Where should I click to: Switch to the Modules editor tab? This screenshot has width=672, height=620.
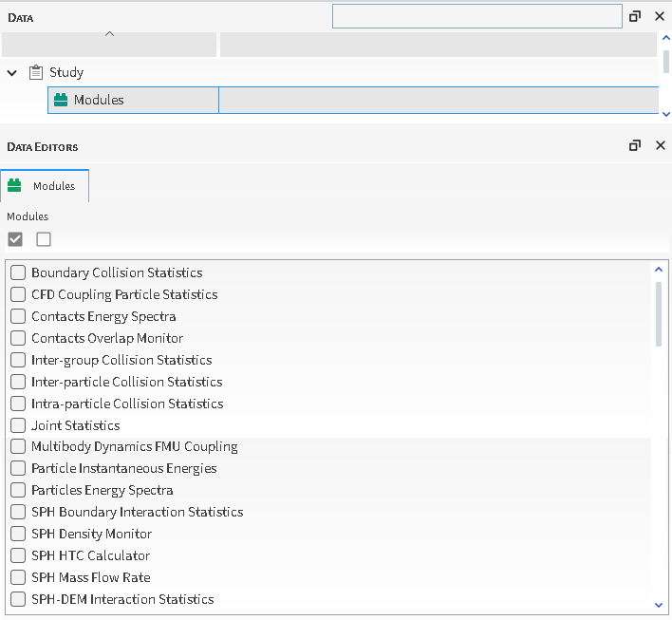[45, 186]
